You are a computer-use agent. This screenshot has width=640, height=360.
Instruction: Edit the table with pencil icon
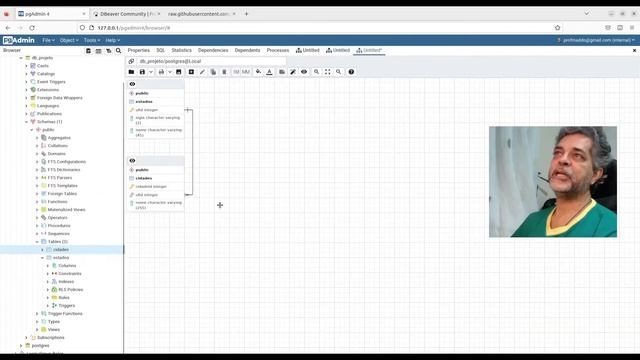pos(202,72)
